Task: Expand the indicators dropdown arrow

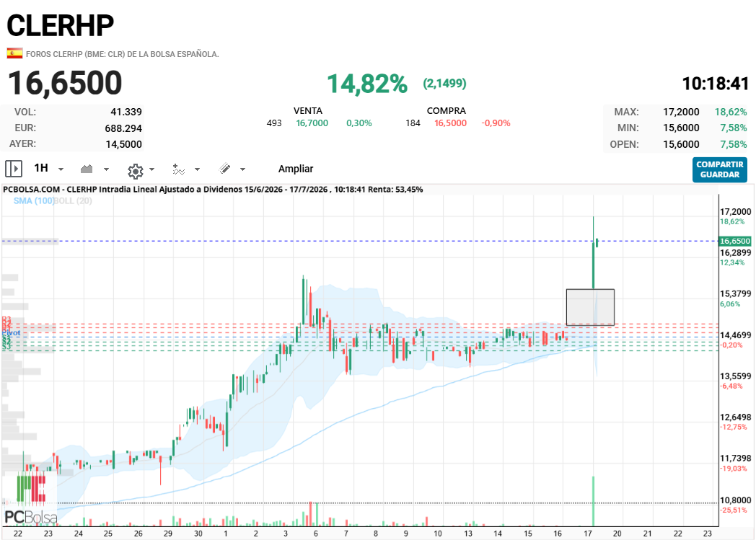Action: 197,169
